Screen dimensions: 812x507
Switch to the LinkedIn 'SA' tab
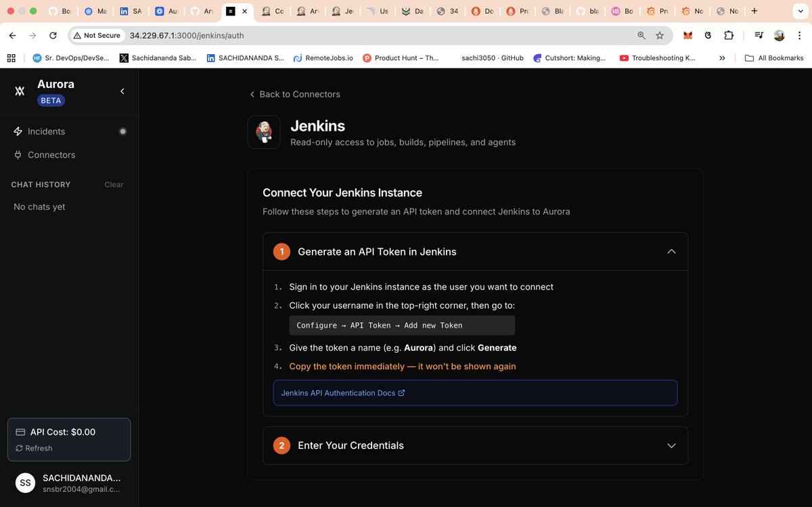tap(130, 12)
